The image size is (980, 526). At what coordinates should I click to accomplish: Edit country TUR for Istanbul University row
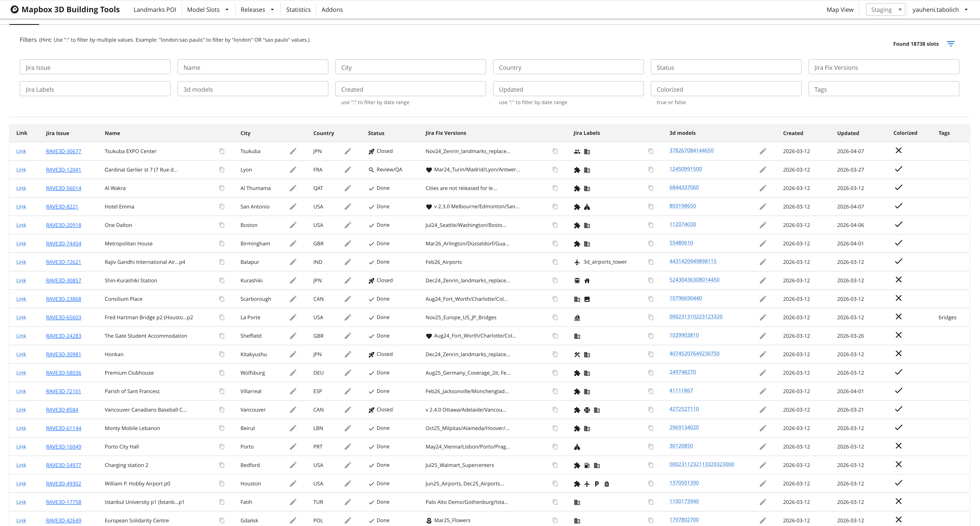coord(348,502)
